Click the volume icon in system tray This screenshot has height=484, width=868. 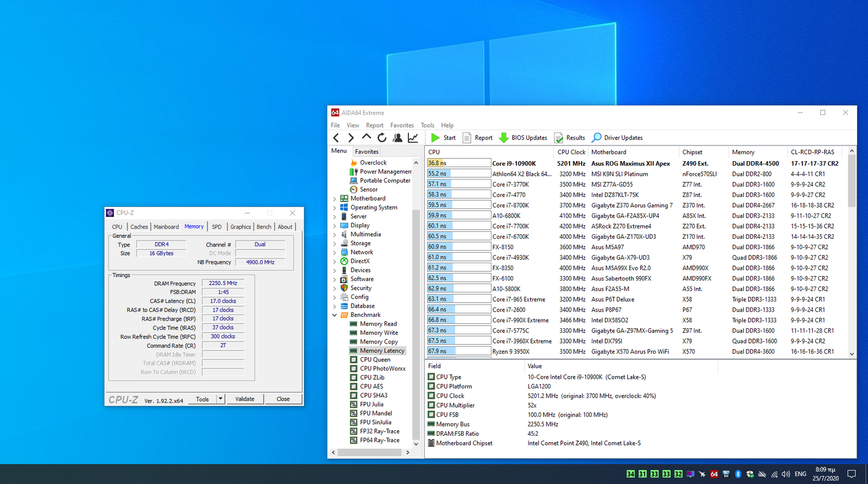pos(786,474)
